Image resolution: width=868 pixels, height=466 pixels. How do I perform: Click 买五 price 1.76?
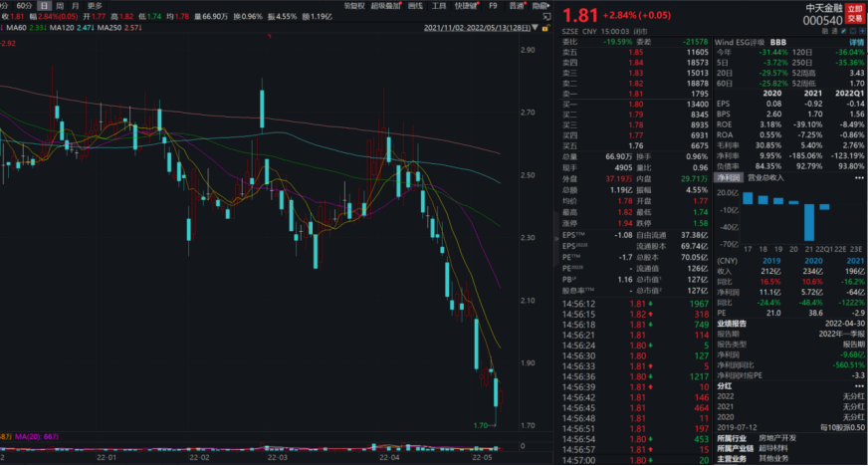tap(635, 145)
